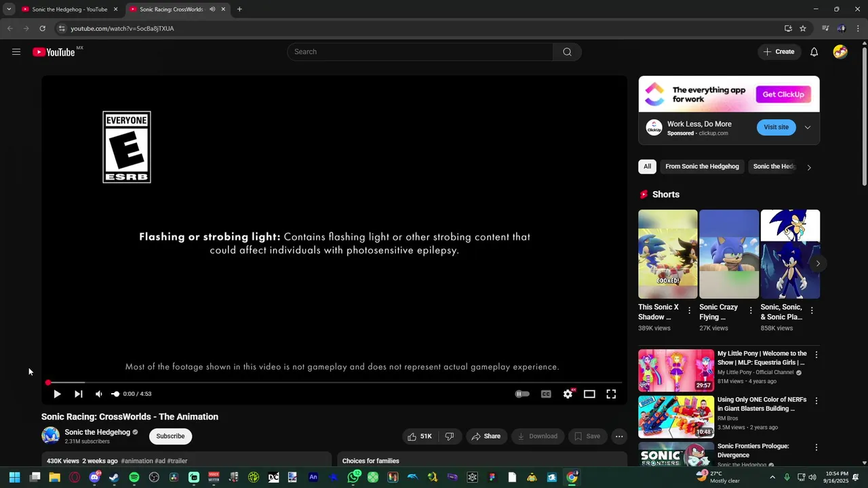Open Using Only ONE Color of NERFs video
The image size is (868, 488).
pos(676,417)
